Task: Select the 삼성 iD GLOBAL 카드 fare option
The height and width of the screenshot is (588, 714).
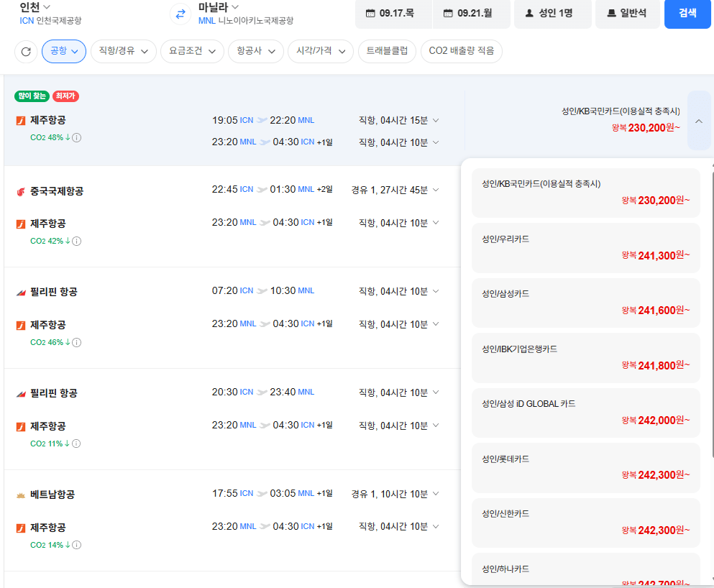Action: click(x=585, y=413)
